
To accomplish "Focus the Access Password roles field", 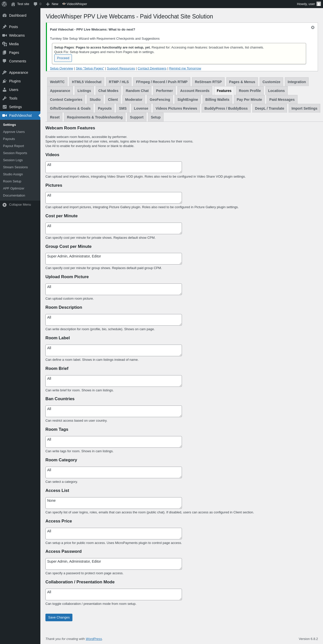I will pos(114,564).
